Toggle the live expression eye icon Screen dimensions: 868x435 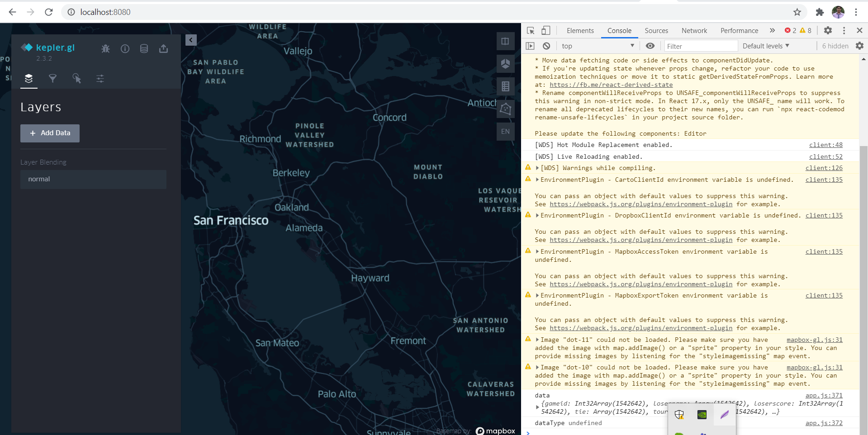coord(650,46)
